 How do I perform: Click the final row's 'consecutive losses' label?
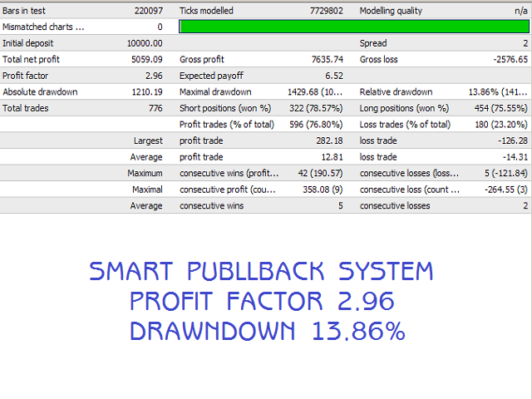[395, 206]
